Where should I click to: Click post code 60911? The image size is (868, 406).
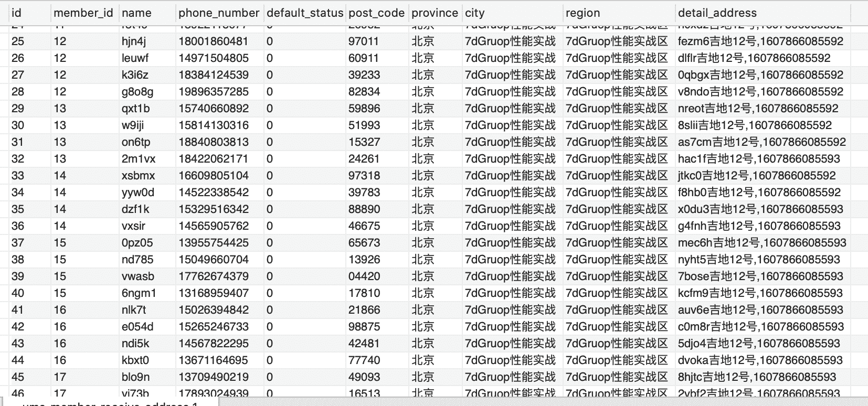364,58
